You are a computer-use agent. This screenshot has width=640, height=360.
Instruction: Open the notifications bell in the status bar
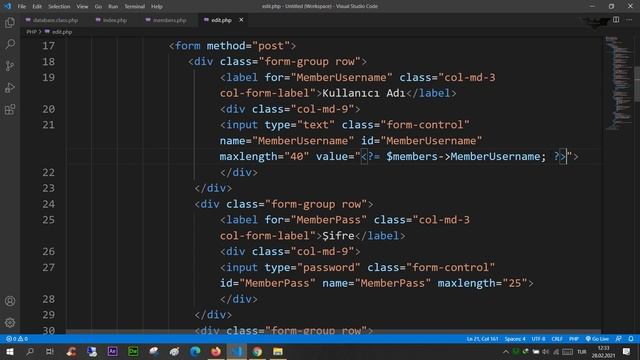pos(631,339)
